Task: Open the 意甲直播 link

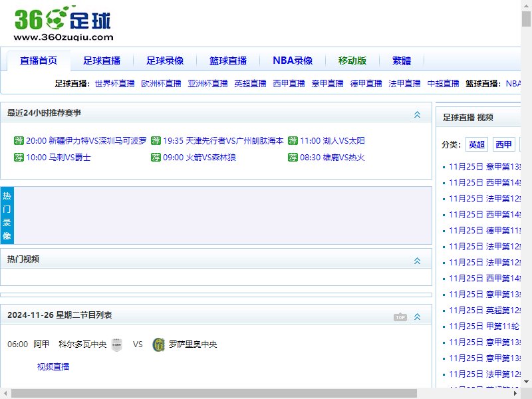Action: [x=327, y=84]
